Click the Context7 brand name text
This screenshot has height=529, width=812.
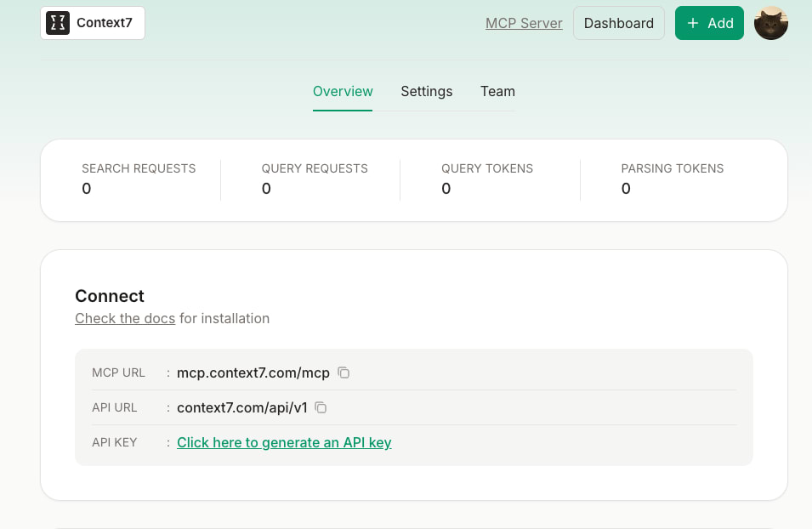[x=104, y=23]
